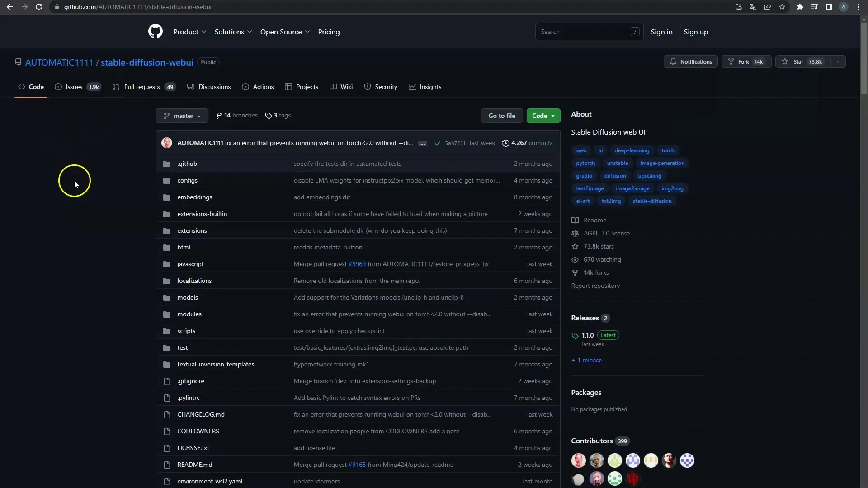Viewport: 868px width, 488px height.
Task: Expand commit message ellipsis button
Action: pyautogui.click(x=422, y=143)
